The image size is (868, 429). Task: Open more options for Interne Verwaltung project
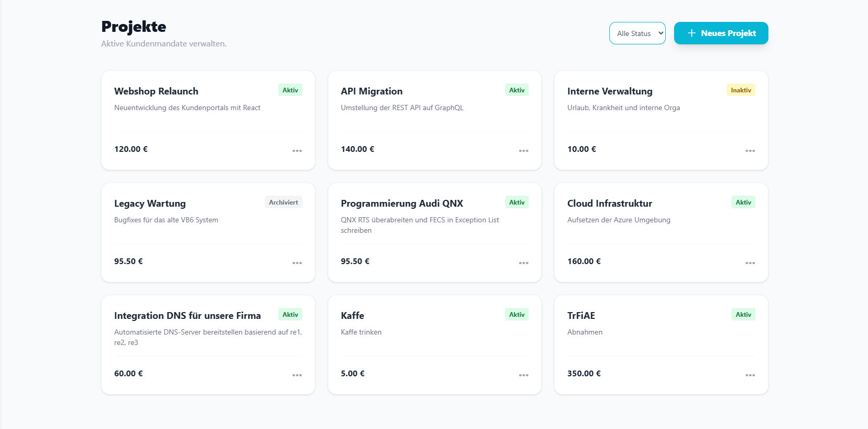tap(750, 151)
